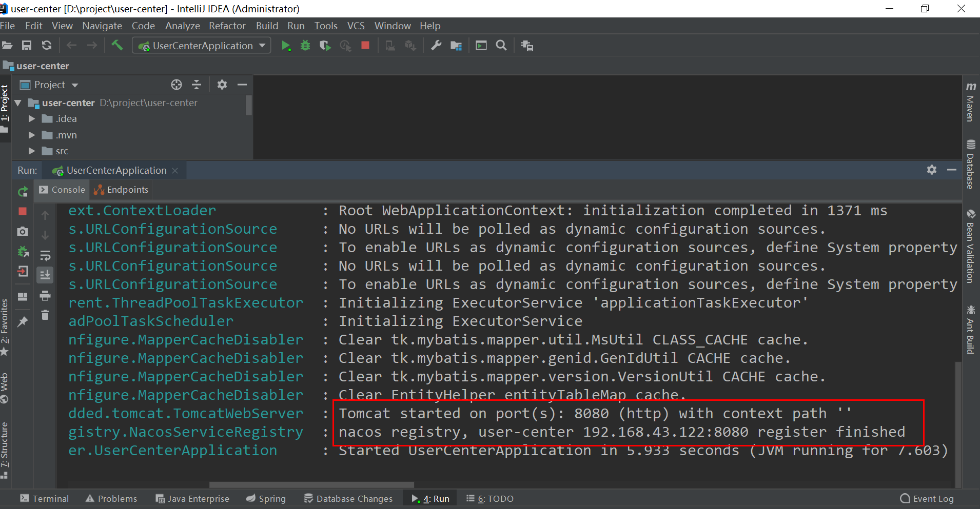Open the Build menu
The width and height of the screenshot is (980, 509).
click(x=267, y=26)
